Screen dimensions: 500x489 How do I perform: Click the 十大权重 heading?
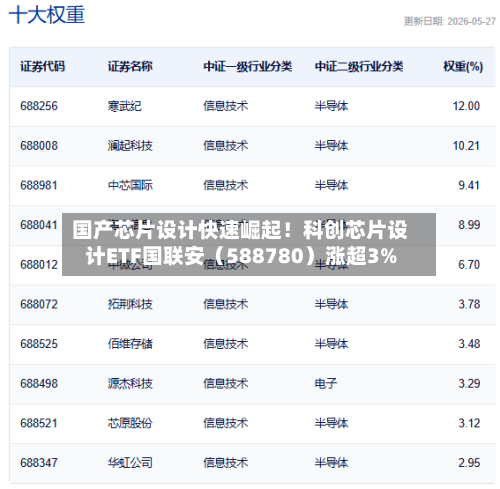47,15
